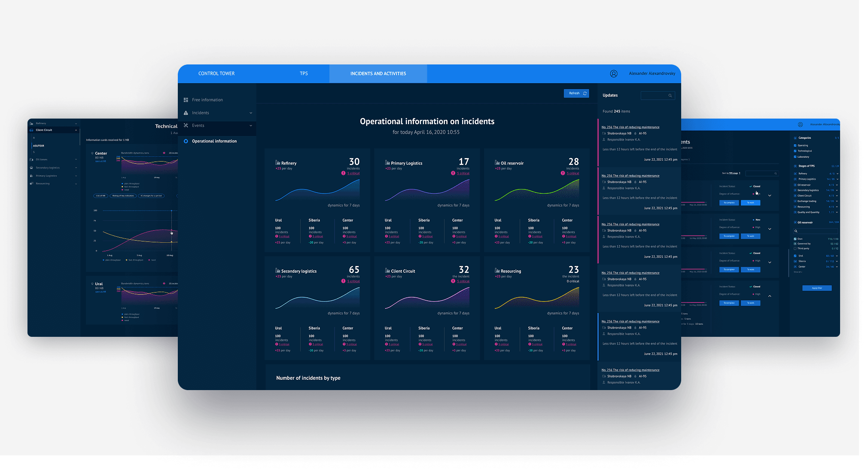The width and height of the screenshot is (868, 473).
Task: Collapse the last incident card chevron
Action: [x=770, y=296]
